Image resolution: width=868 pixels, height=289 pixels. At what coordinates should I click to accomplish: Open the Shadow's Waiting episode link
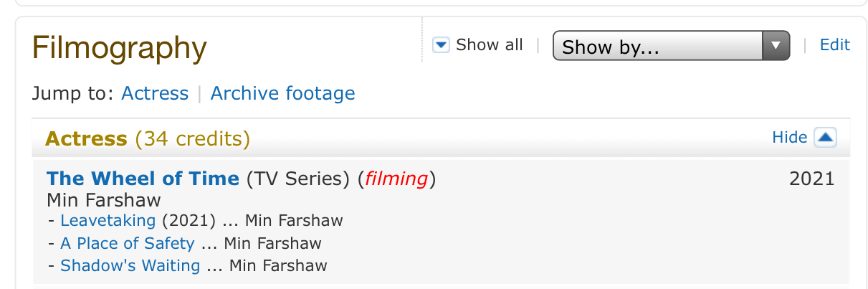[x=130, y=266]
